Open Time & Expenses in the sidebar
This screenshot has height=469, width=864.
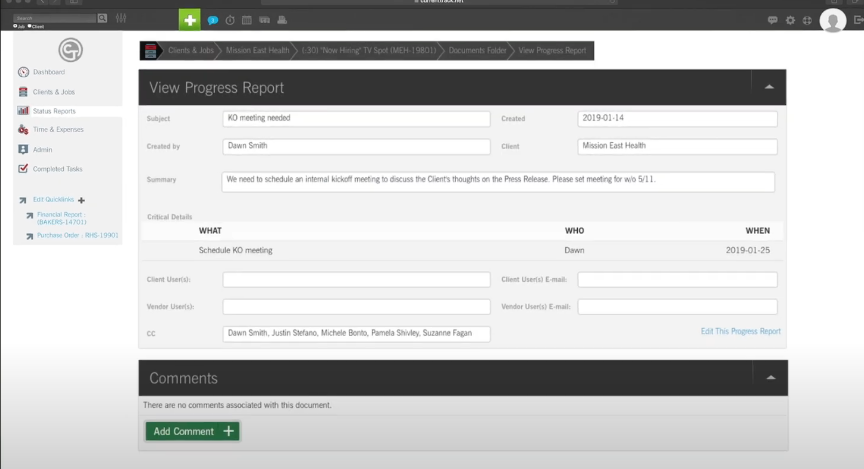click(x=58, y=130)
